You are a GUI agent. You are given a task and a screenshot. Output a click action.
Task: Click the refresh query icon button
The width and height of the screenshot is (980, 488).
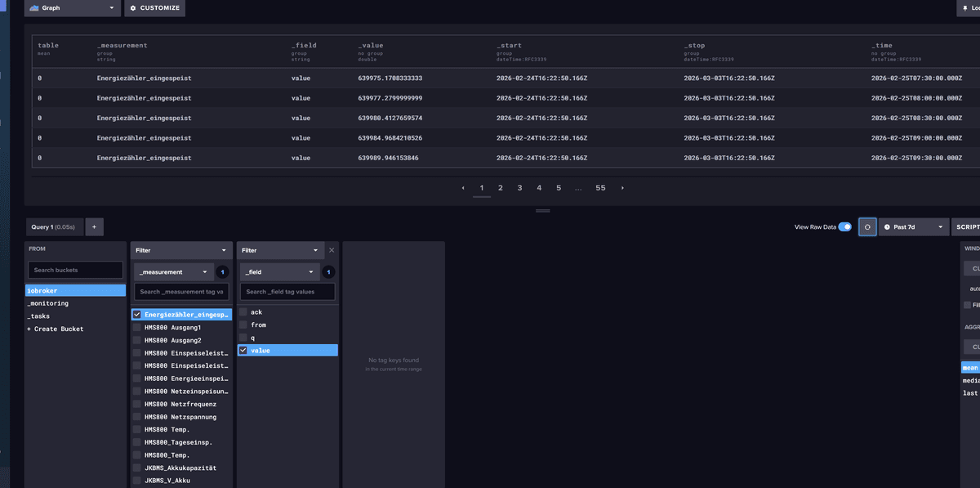(x=867, y=226)
